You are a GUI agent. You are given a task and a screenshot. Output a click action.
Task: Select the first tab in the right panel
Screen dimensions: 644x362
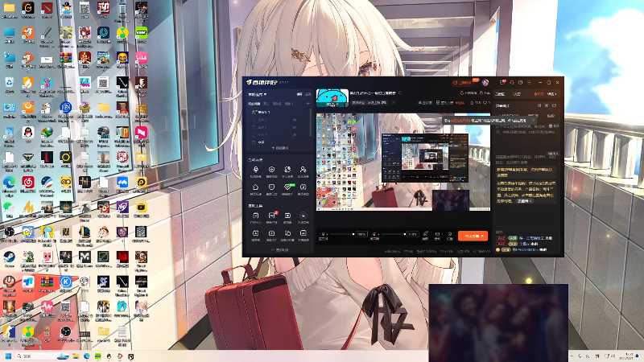tap(500, 94)
